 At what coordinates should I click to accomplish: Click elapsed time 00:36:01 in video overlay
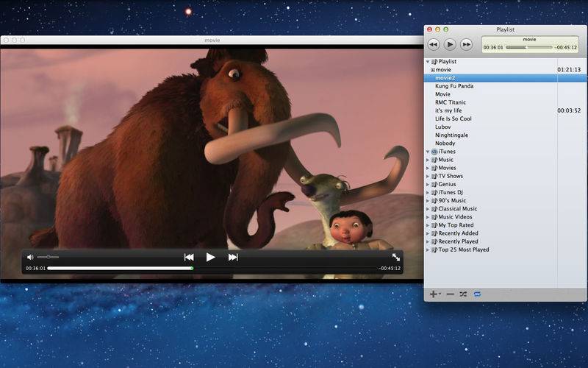[x=35, y=269]
